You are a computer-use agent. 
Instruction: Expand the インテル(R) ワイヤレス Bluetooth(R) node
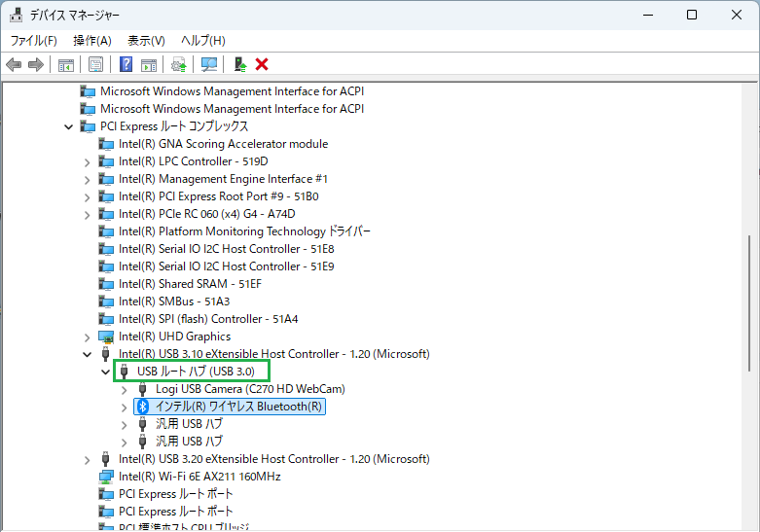click(125, 408)
